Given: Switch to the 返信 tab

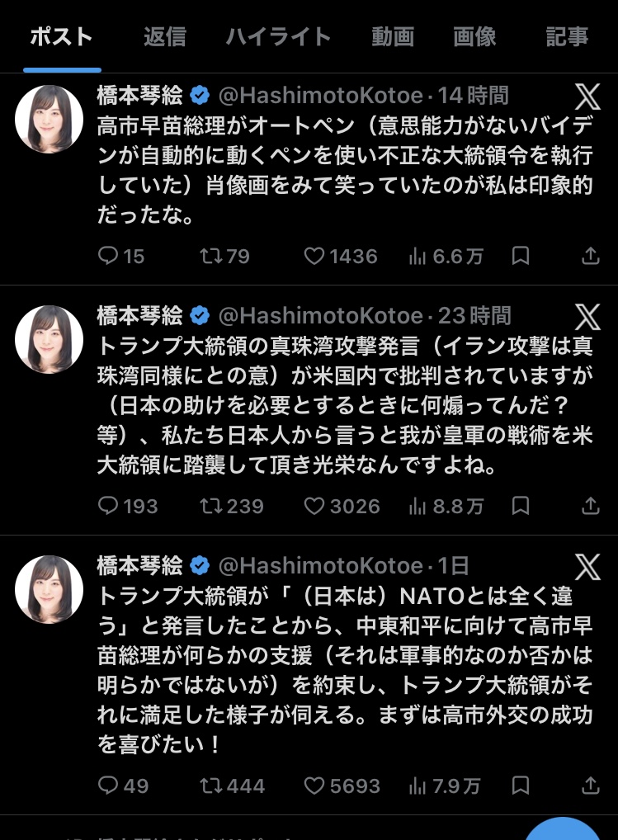Looking at the screenshot, I should click(164, 37).
